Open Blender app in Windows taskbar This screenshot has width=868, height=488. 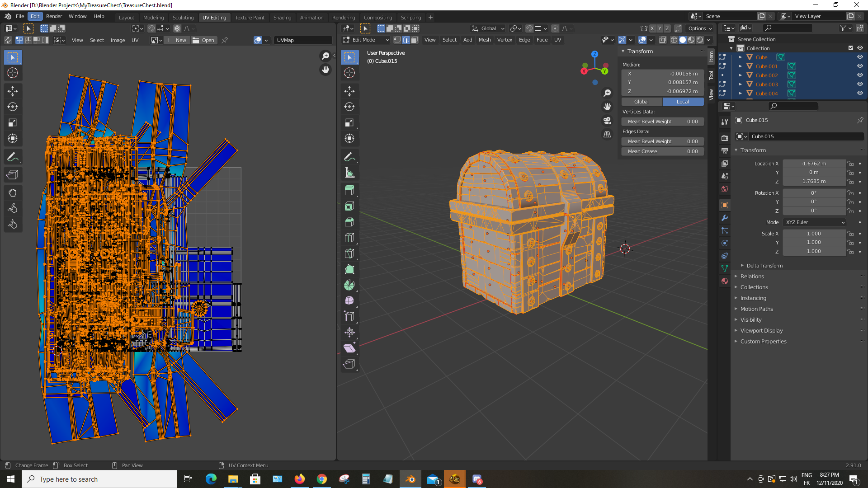point(410,479)
